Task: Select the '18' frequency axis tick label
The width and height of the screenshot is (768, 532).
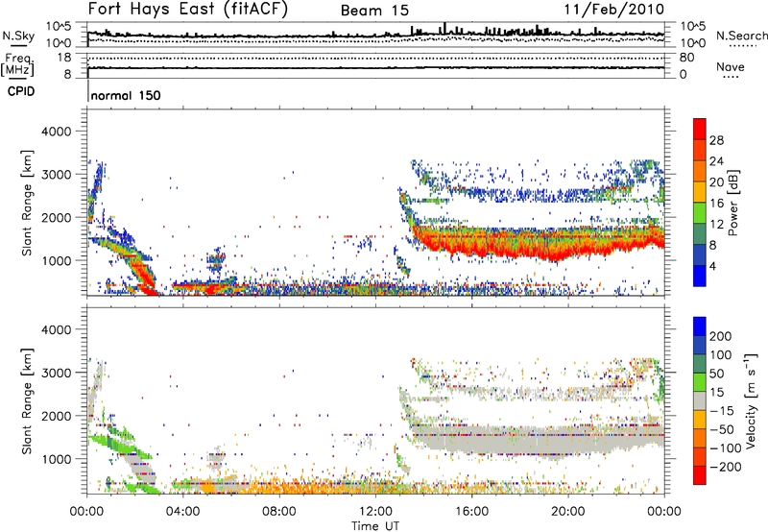Action: coord(64,58)
